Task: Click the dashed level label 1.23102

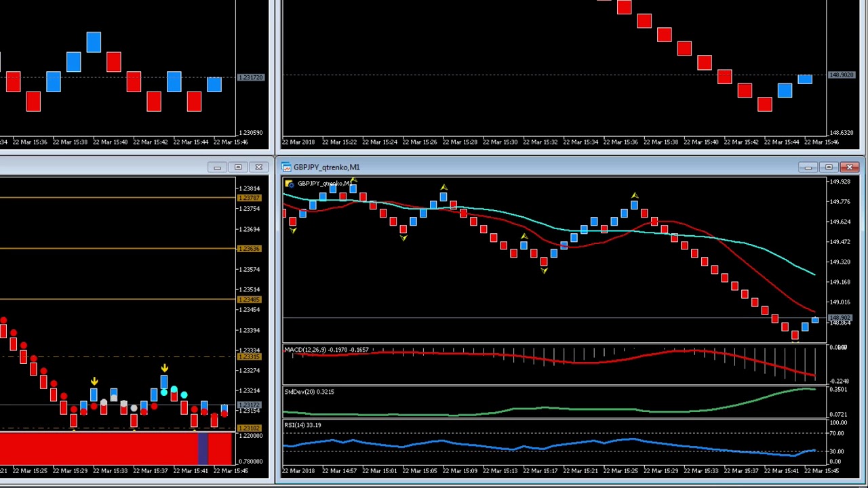Action: tap(249, 428)
